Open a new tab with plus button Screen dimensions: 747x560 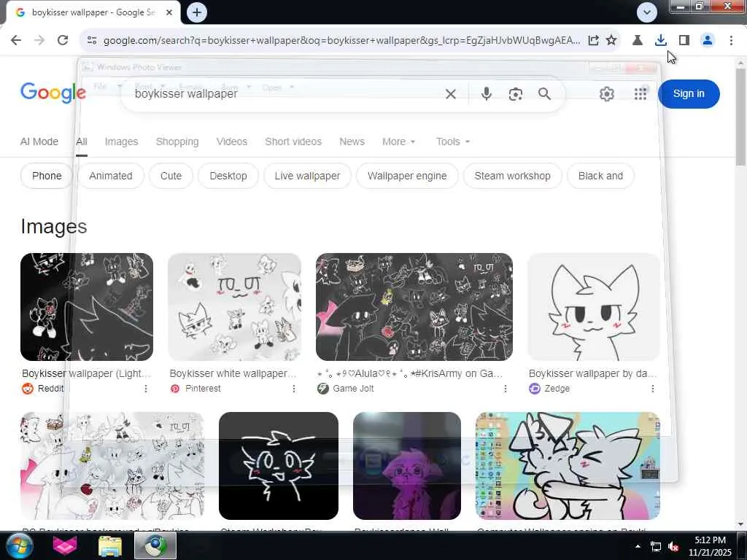click(x=197, y=12)
